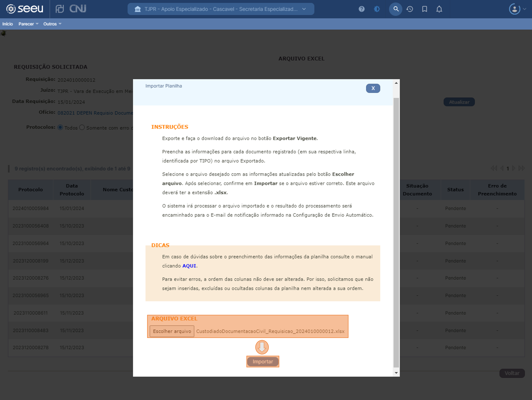This screenshot has height=400, width=532.
Task: Expand the user account chevron
Action: coord(525,9)
